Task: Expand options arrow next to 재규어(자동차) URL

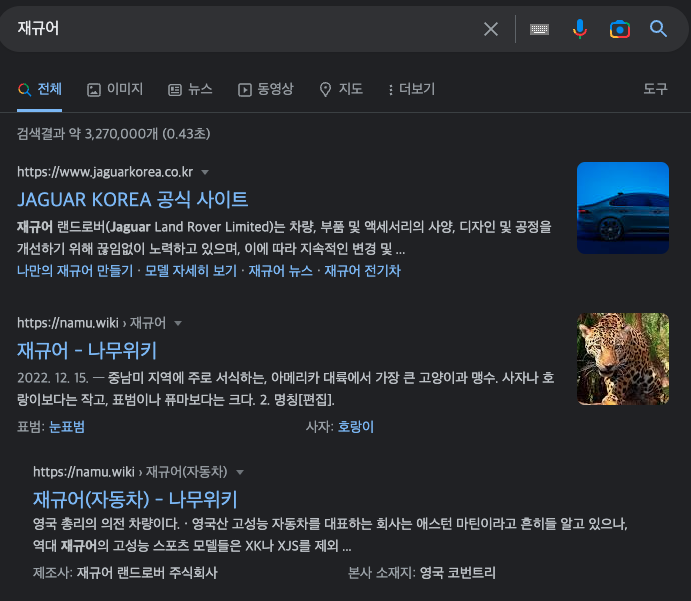Action: (x=240, y=472)
